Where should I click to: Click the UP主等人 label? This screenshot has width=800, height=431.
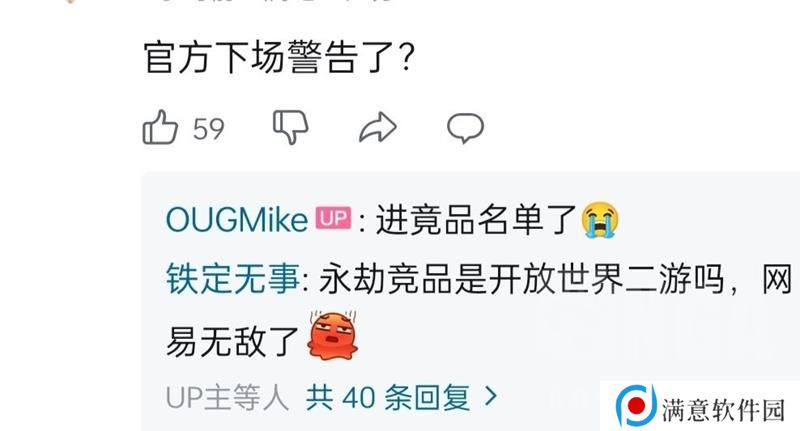[228, 397]
